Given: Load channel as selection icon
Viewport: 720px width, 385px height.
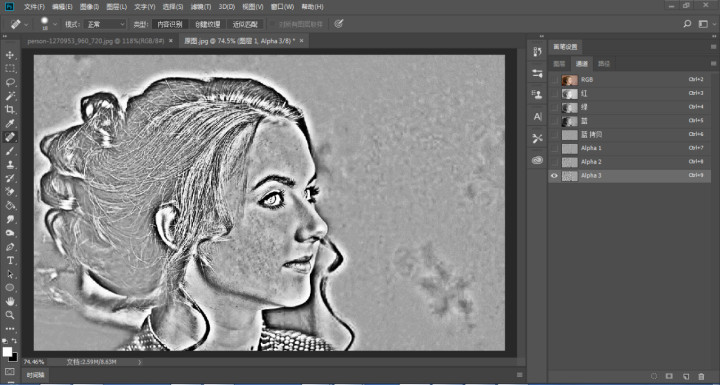Looking at the screenshot, I should point(654,376).
